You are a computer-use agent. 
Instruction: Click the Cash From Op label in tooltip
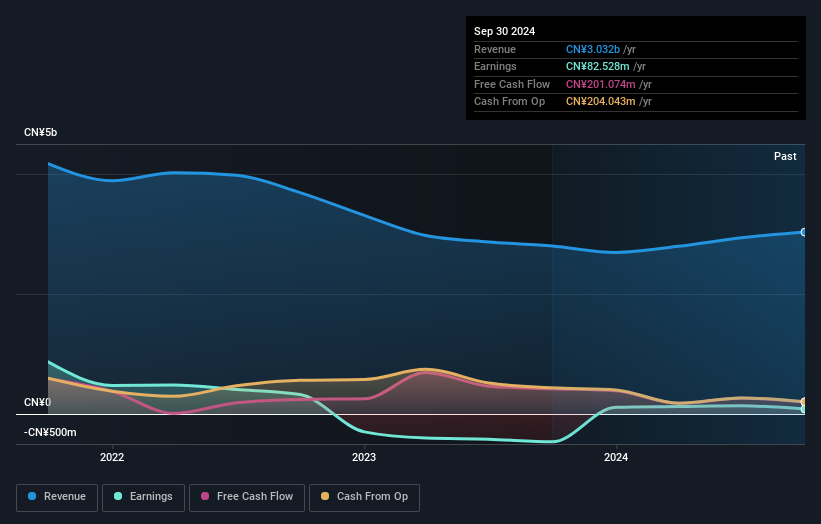click(x=509, y=102)
